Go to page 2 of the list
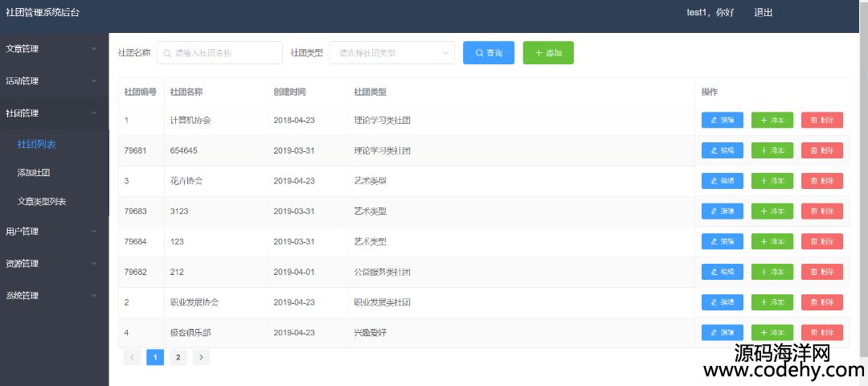Image resolution: width=868 pixels, height=386 pixels. click(x=178, y=357)
